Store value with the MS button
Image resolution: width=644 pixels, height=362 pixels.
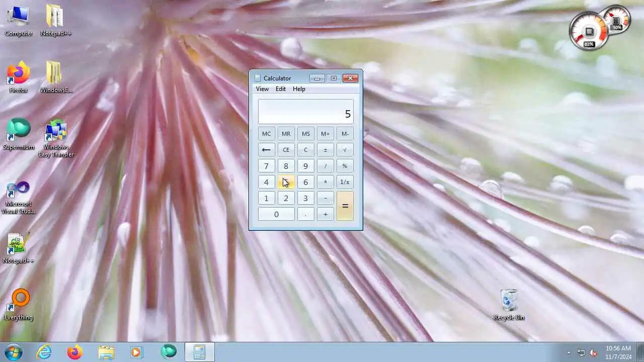pos(305,134)
